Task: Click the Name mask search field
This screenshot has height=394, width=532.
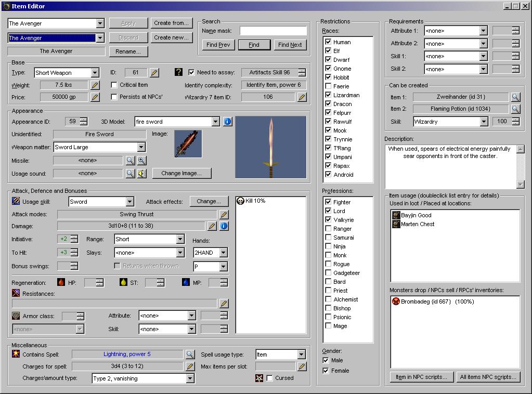Action: 273,31
